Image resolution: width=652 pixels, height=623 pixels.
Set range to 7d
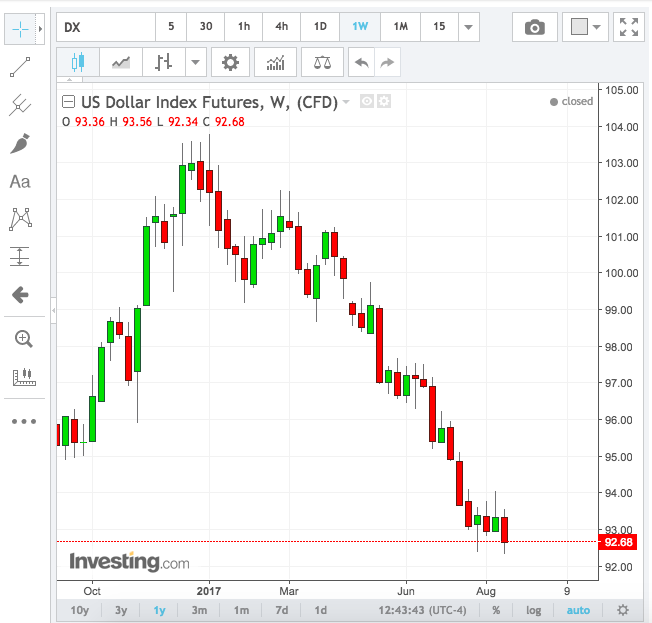[x=282, y=610]
